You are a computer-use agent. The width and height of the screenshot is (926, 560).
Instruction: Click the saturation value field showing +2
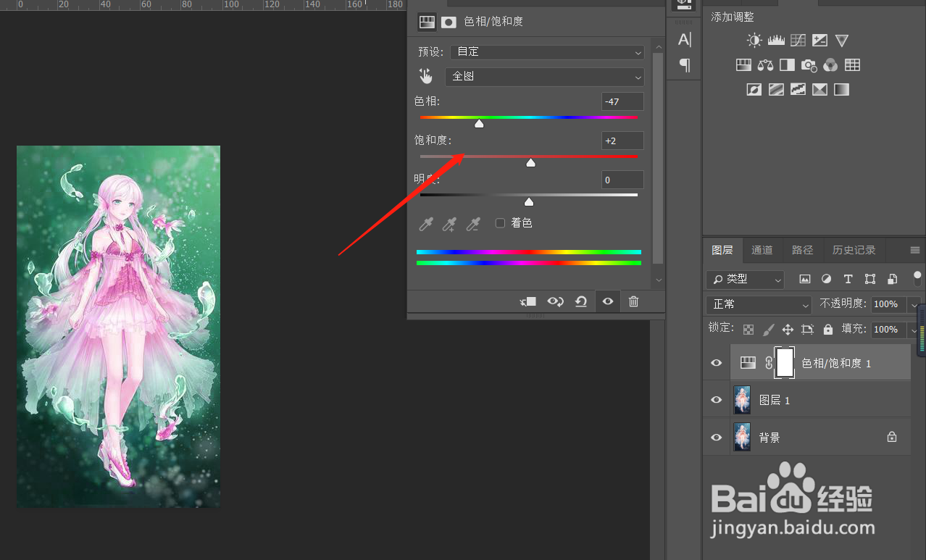[x=622, y=141]
